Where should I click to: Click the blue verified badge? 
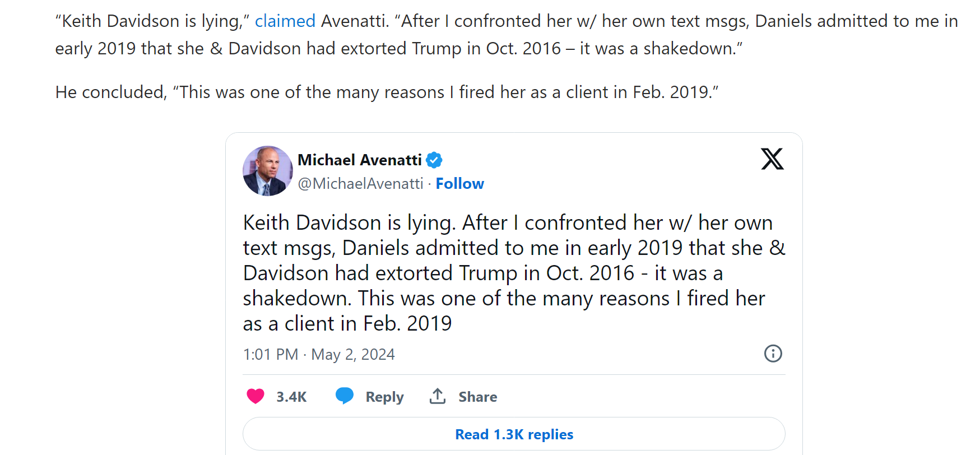pos(434,160)
